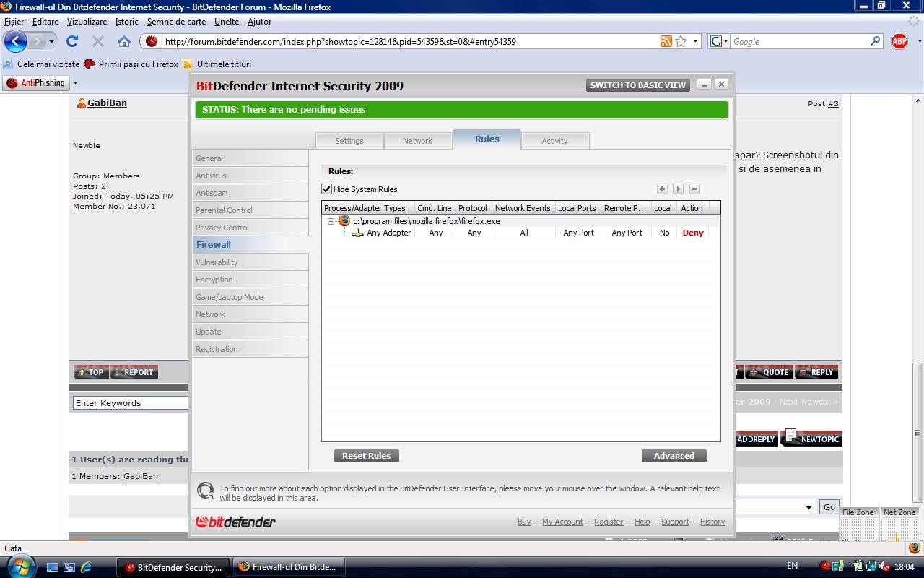Screen dimensions: 924x578
Task: Open History link in BitDefender footer
Action: [712, 522]
